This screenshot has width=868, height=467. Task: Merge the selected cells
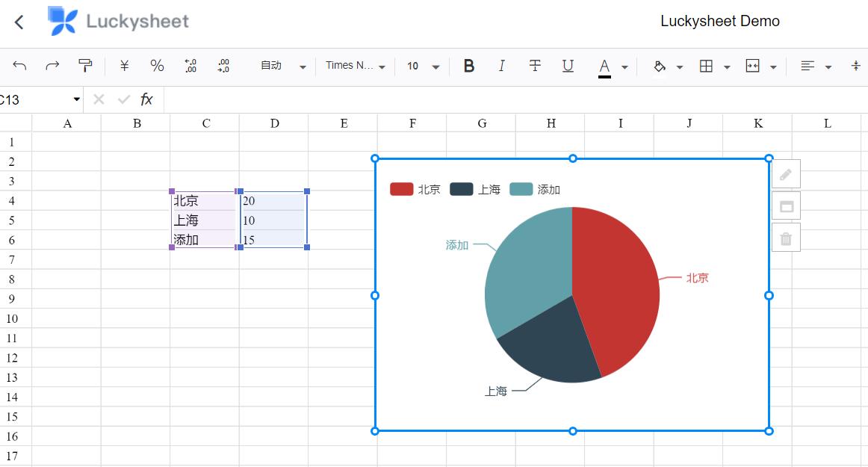[752, 67]
